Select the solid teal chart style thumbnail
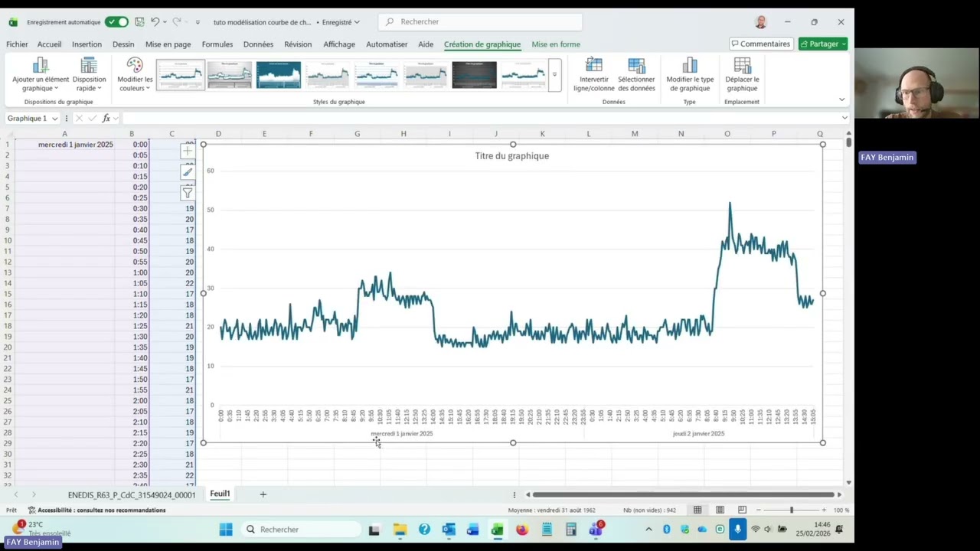This screenshot has height=551, width=980. (x=279, y=75)
